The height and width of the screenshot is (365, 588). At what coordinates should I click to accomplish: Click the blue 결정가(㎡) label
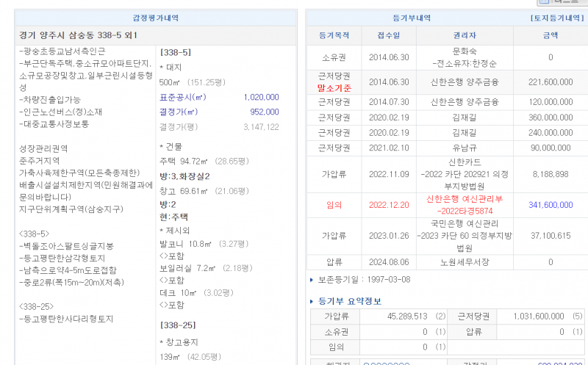pyautogui.click(x=179, y=112)
